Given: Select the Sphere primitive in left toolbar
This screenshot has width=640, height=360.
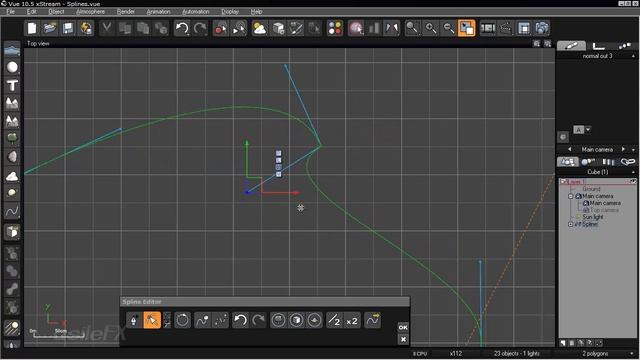Looking at the screenshot, I should (x=12, y=67).
